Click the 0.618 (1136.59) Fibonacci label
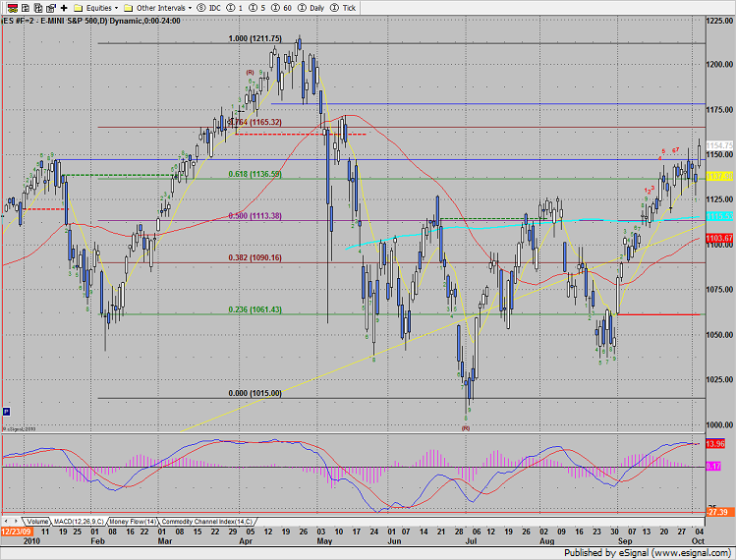The height and width of the screenshot is (560, 736). [x=255, y=174]
